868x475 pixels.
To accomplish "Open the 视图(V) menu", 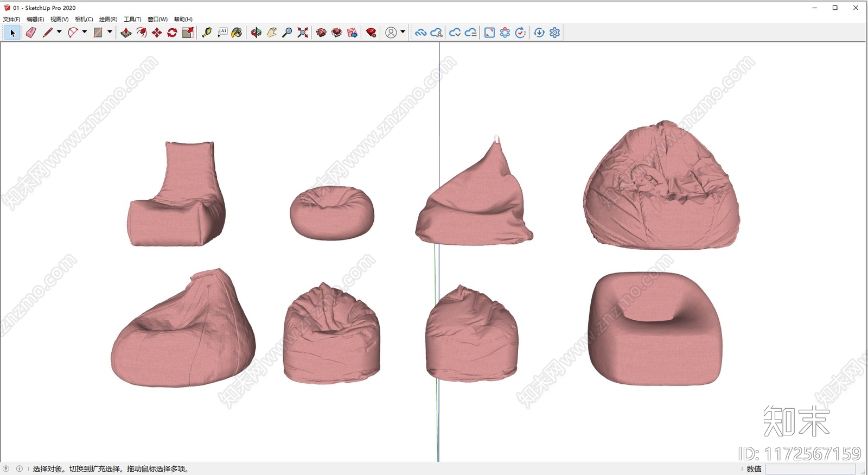I will 59,19.
